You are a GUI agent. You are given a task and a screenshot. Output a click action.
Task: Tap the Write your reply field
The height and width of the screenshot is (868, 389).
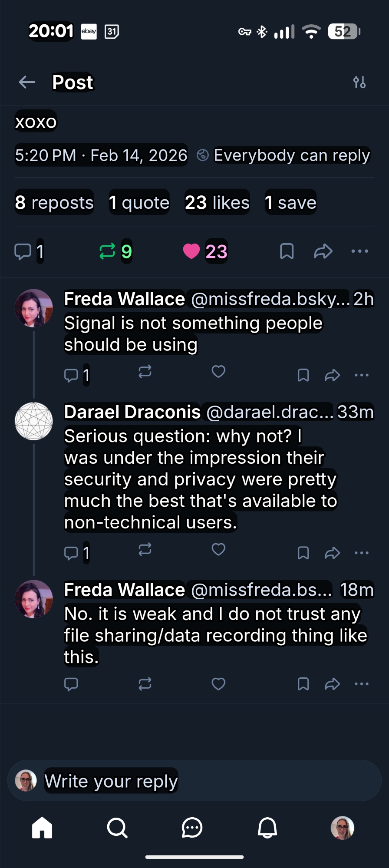point(194,781)
